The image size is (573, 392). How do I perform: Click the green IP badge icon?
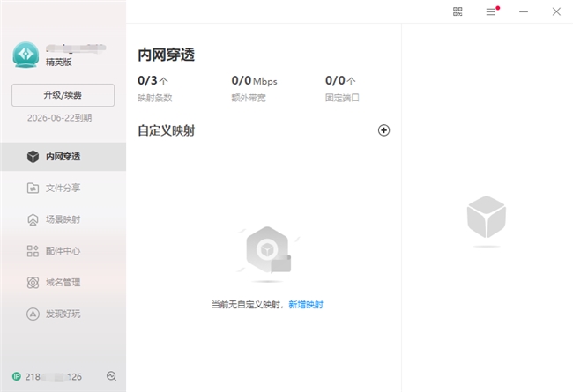(17, 376)
